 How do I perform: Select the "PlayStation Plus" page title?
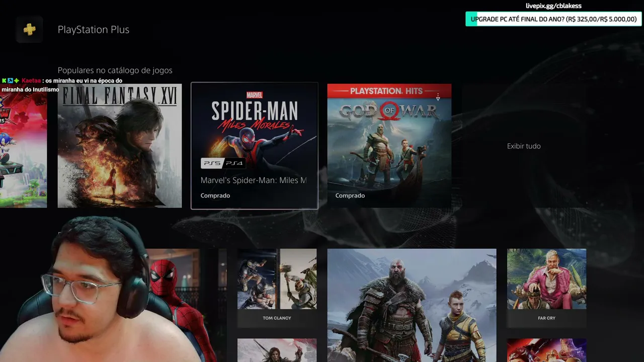tap(94, 30)
